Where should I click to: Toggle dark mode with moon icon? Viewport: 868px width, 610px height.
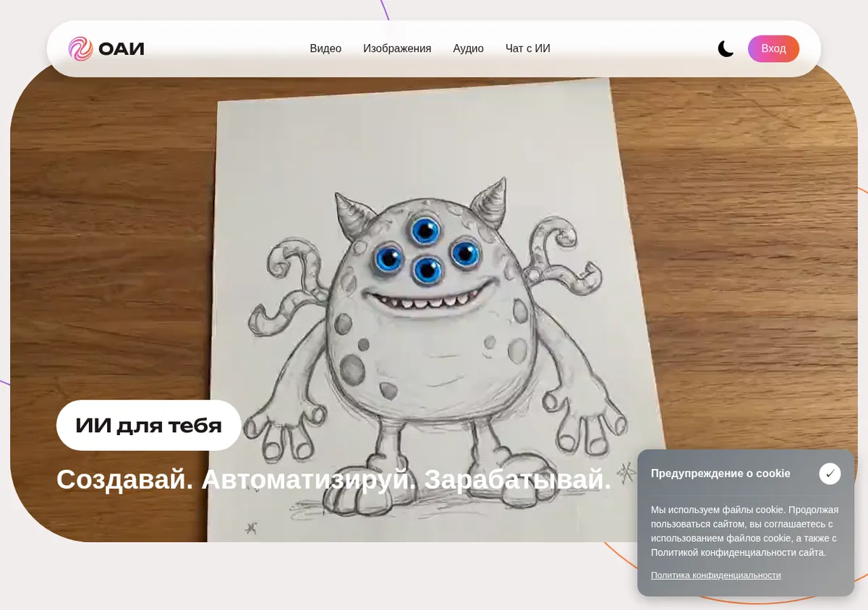(x=726, y=48)
